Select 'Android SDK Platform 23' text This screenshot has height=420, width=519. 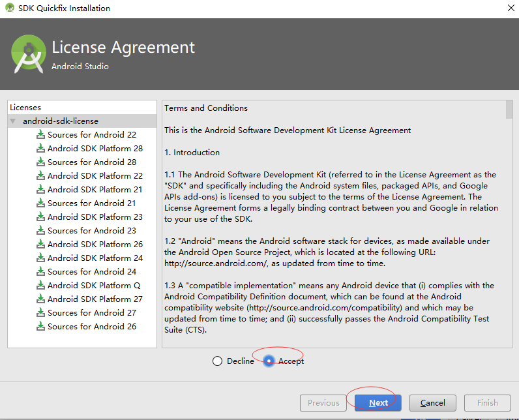(95, 217)
